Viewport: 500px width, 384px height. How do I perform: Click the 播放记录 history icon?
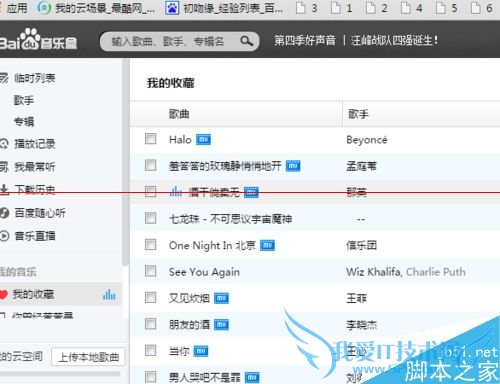pos(4,144)
